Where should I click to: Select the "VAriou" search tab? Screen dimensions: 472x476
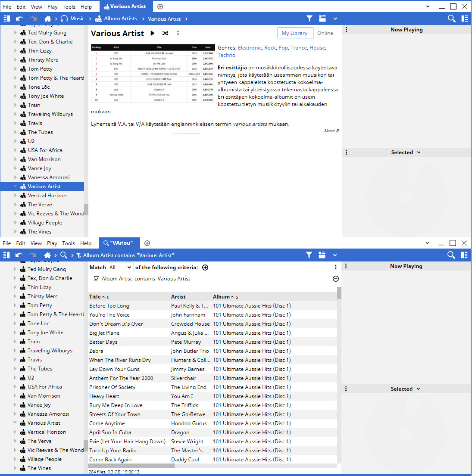(x=119, y=243)
